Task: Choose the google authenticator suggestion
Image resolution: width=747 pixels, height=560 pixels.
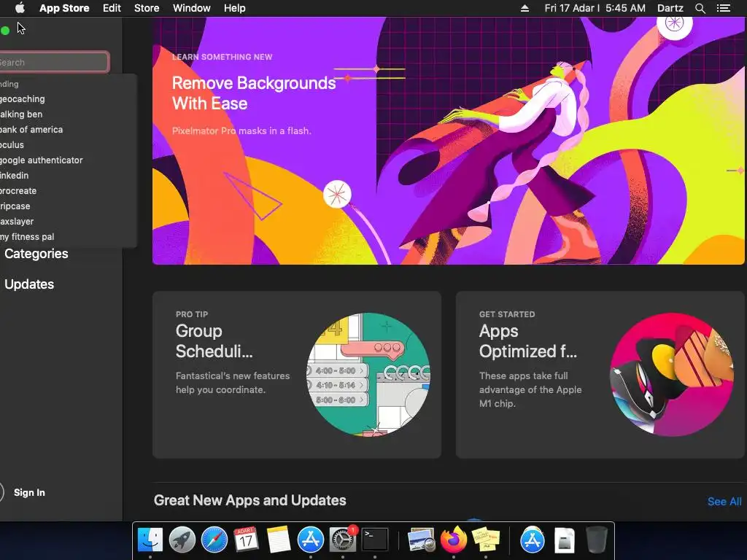Action: coord(66,160)
